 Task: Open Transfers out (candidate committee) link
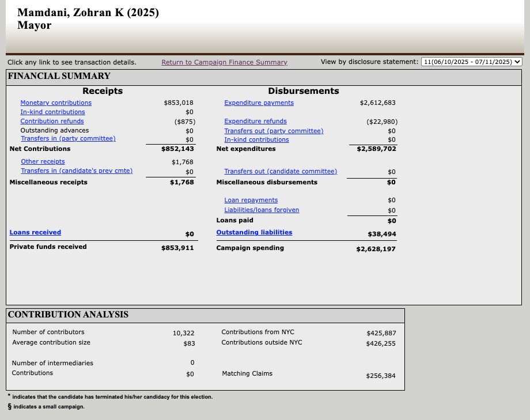(x=281, y=172)
